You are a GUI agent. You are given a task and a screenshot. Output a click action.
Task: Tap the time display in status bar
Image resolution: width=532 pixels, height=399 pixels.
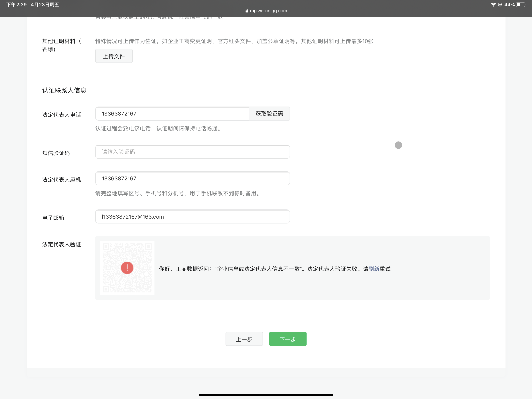[16, 4]
